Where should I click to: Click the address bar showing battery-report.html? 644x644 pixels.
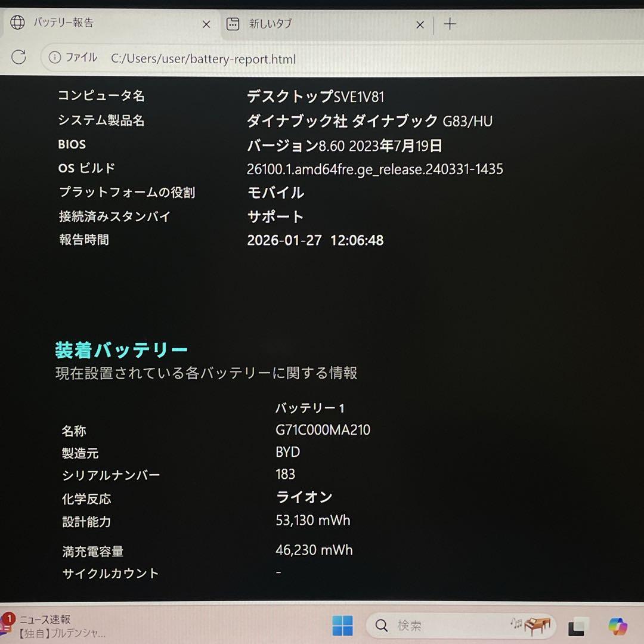[203, 59]
